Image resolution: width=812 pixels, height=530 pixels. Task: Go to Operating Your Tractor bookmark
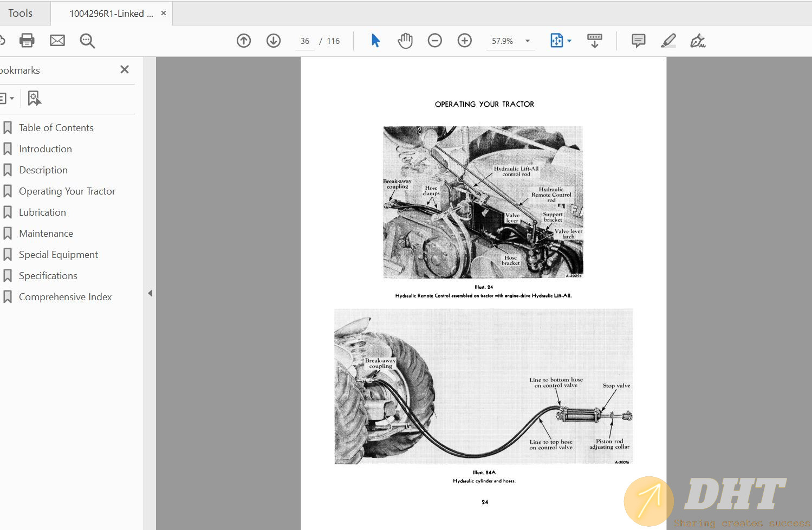pos(67,191)
